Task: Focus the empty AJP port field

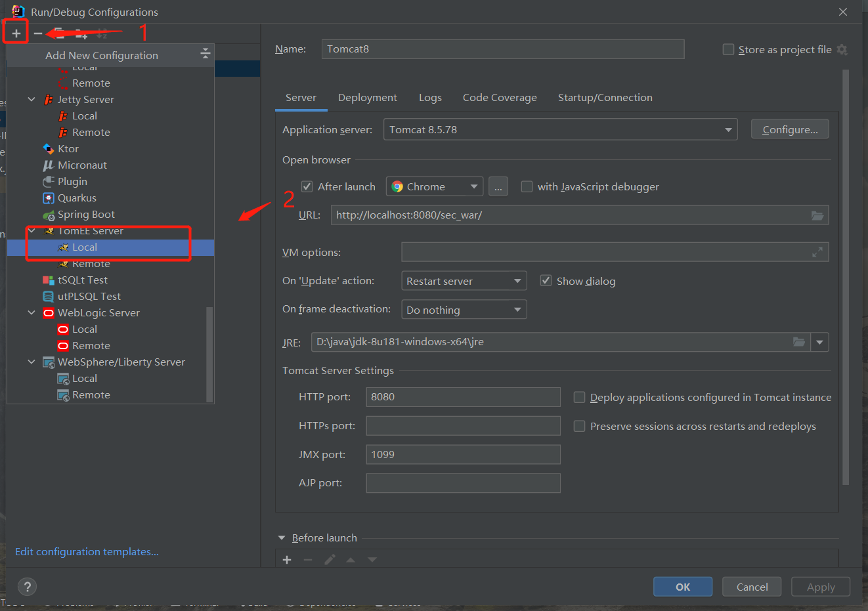Action: pyautogui.click(x=463, y=483)
